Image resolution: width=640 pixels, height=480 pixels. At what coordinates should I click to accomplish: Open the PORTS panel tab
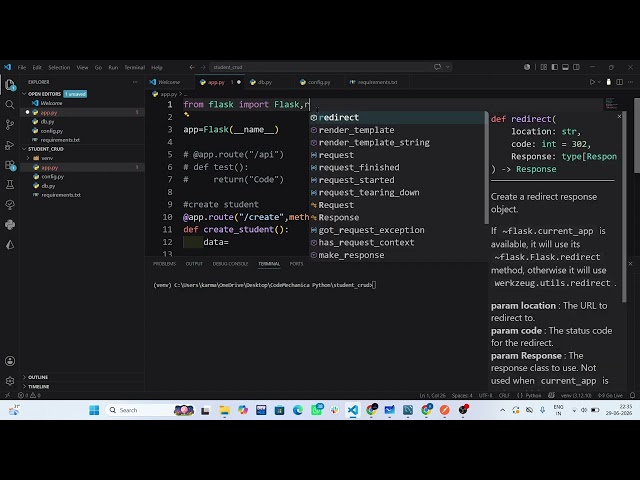(x=296, y=264)
